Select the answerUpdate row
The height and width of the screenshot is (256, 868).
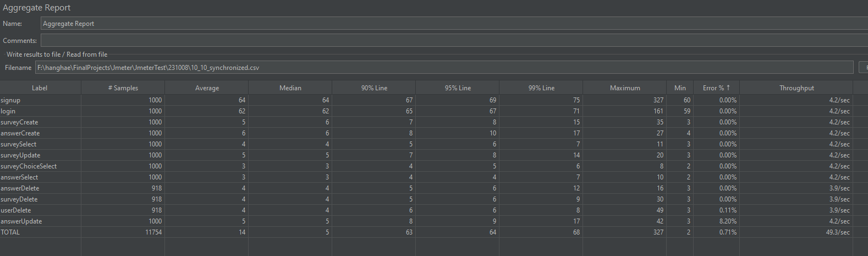[x=426, y=221]
